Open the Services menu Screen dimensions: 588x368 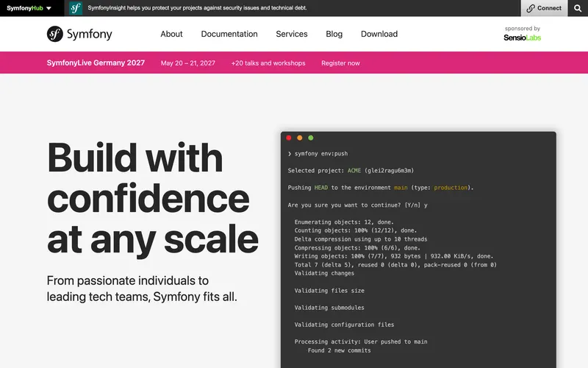[x=291, y=34]
